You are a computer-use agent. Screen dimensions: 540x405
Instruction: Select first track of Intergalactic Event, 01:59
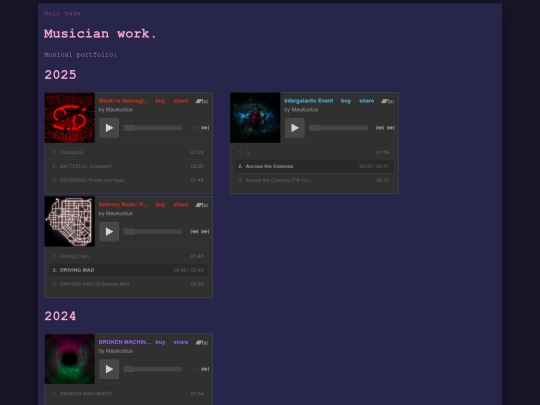pos(314,152)
